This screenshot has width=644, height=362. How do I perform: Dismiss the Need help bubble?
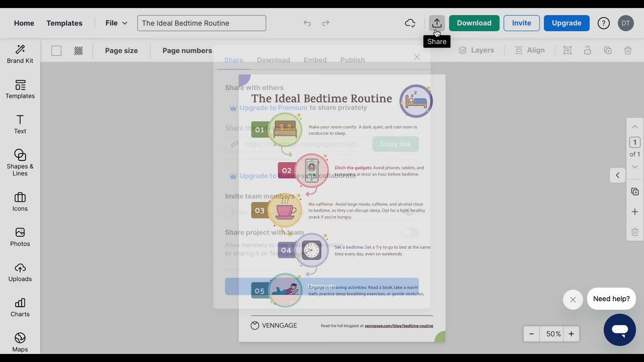coord(573,300)
